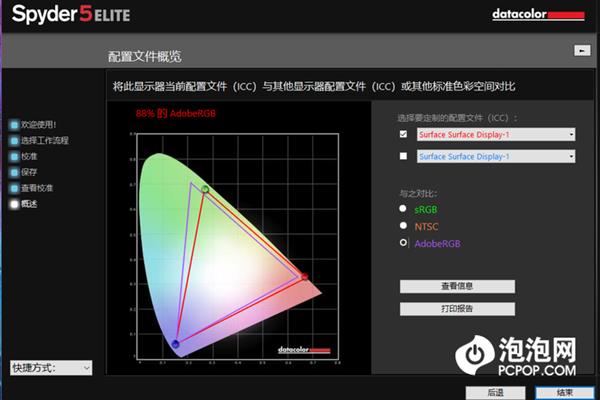Go to the 查看校准 workflow step
600x400 pixels.
point(37,188)
